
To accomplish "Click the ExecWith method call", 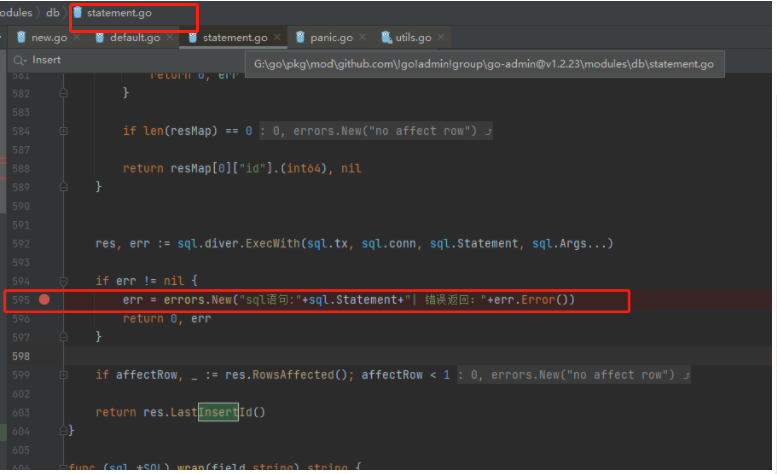I will (x=273, y=244).
